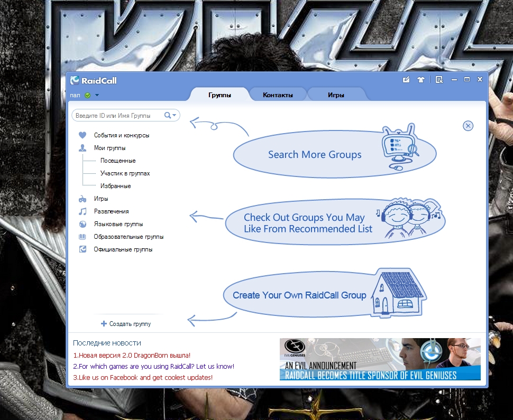513x420 pixels.
Task: Click the Создать группу button
Action: tap(126, 323)
